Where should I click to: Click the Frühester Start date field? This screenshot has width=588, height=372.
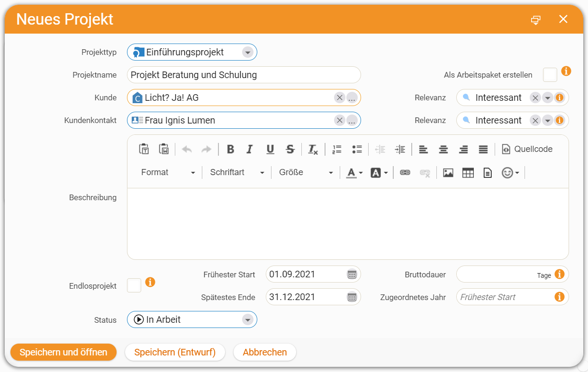point(313,274)
